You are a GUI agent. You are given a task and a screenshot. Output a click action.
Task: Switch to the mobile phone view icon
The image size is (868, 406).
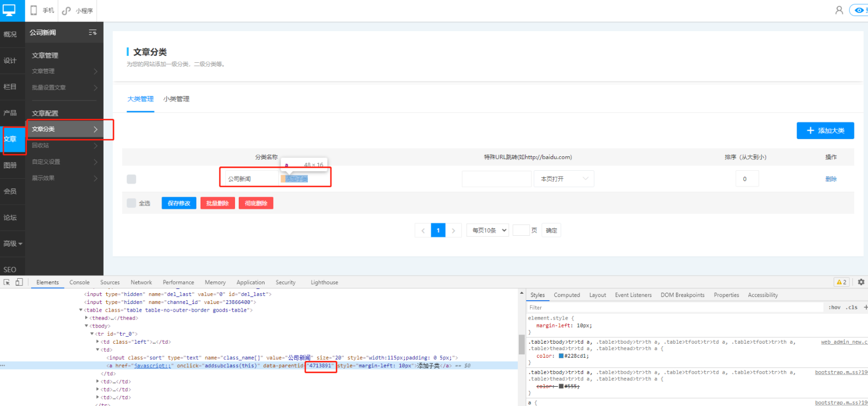click(34, 10)
